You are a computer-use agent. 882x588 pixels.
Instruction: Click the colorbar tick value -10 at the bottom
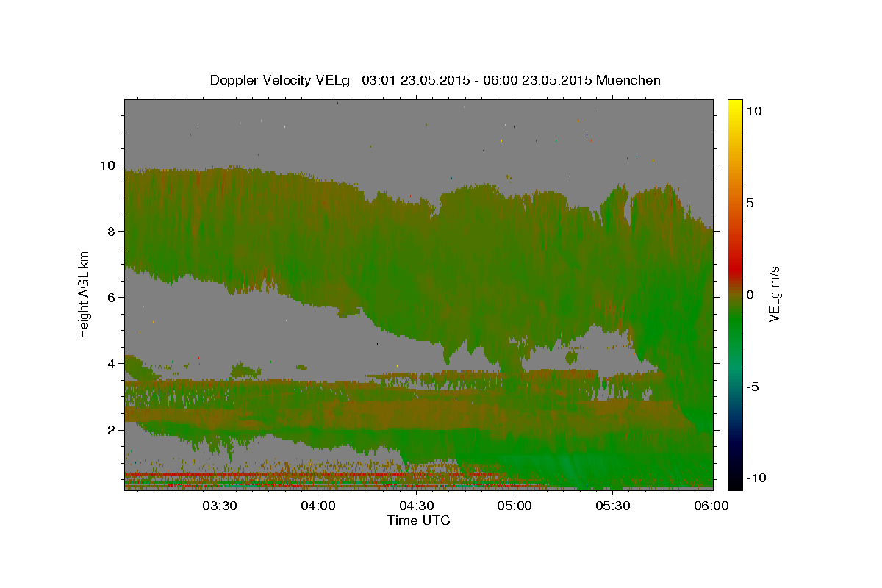[x=757, y=478]
